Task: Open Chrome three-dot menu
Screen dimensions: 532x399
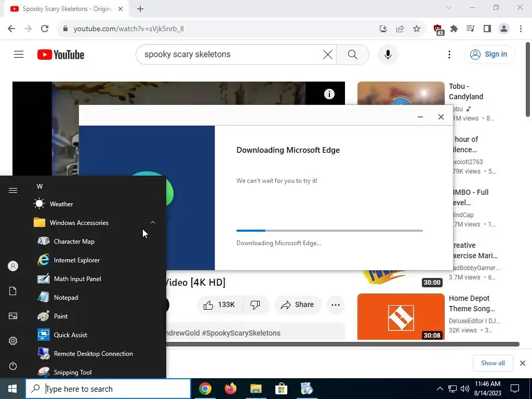Action: [x=521, y=29]
